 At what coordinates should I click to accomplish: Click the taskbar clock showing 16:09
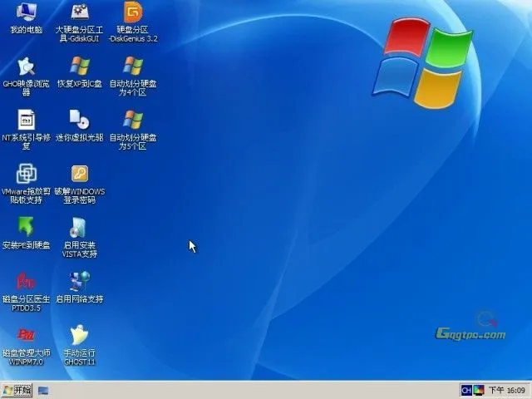[507, 390]
